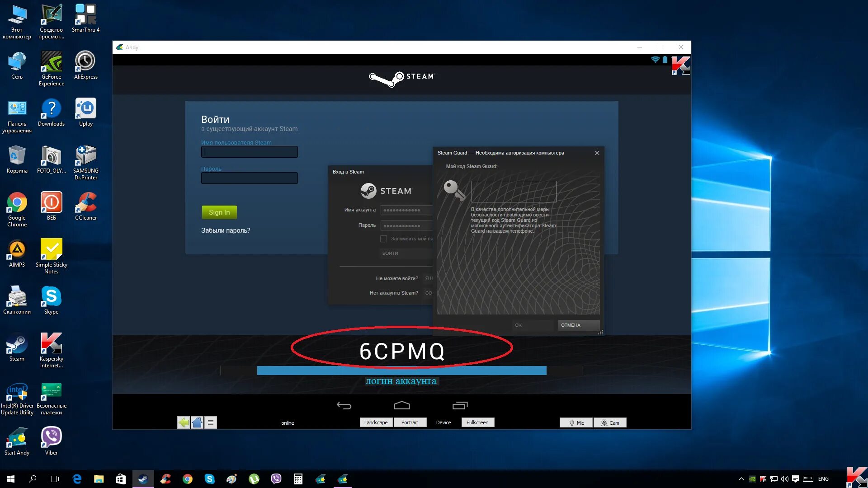The width and height of the screenshot is (868, 488).
Task: Select Device display mode option
Action: click(x=443, y=422)
